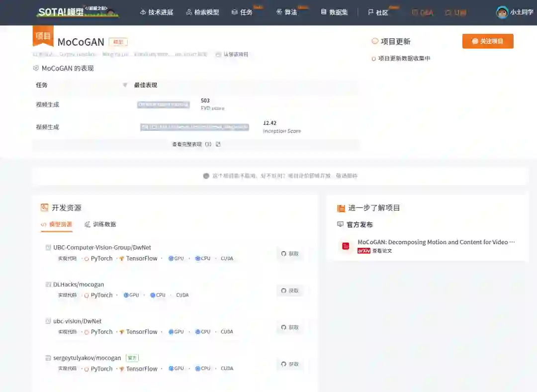Click the 关注项目 orange button
Screen dimensions: 537x392
[488, 41]
